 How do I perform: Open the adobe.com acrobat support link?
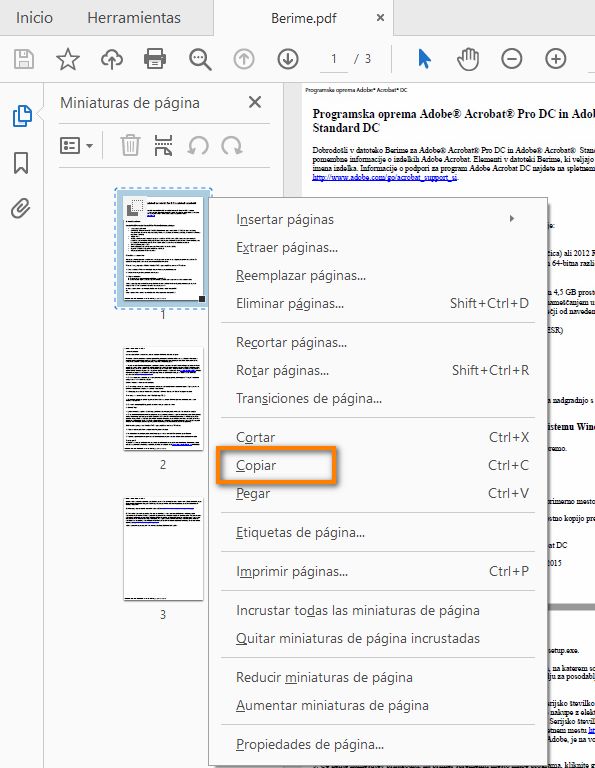(385, 177)
